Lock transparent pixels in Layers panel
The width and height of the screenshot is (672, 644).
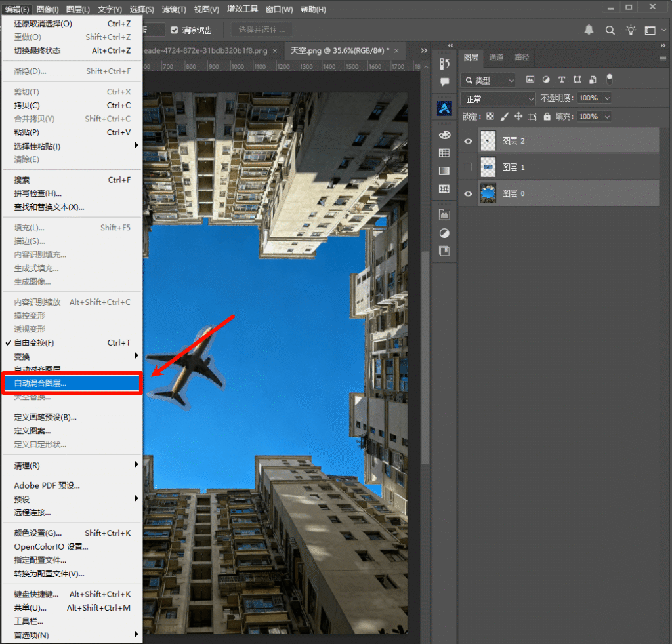[x=490, y=117]
